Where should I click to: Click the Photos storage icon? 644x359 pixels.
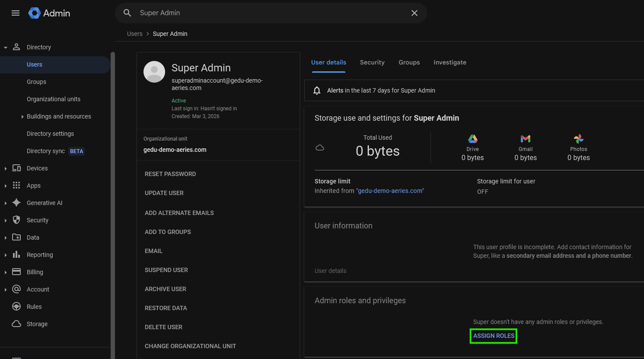[x=579, y=139]
